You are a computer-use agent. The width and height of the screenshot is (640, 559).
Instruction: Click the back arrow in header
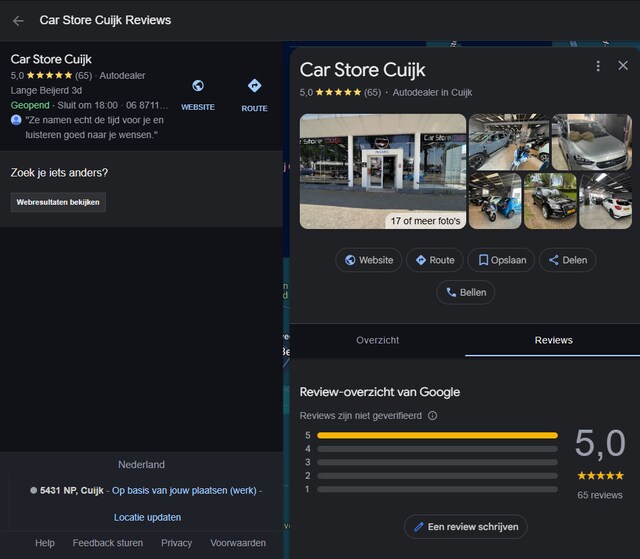coord(18,20)
